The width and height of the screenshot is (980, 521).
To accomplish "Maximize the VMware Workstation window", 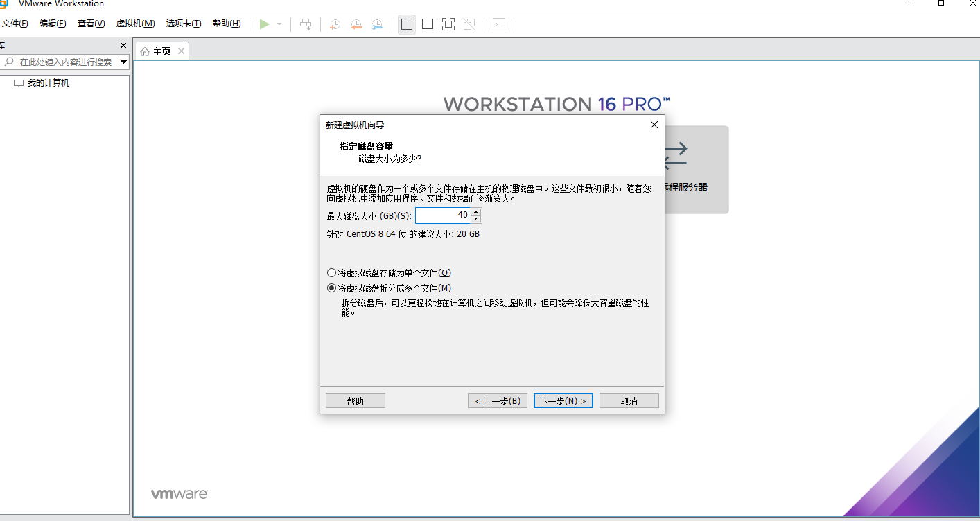I will (x=941, y=3).
